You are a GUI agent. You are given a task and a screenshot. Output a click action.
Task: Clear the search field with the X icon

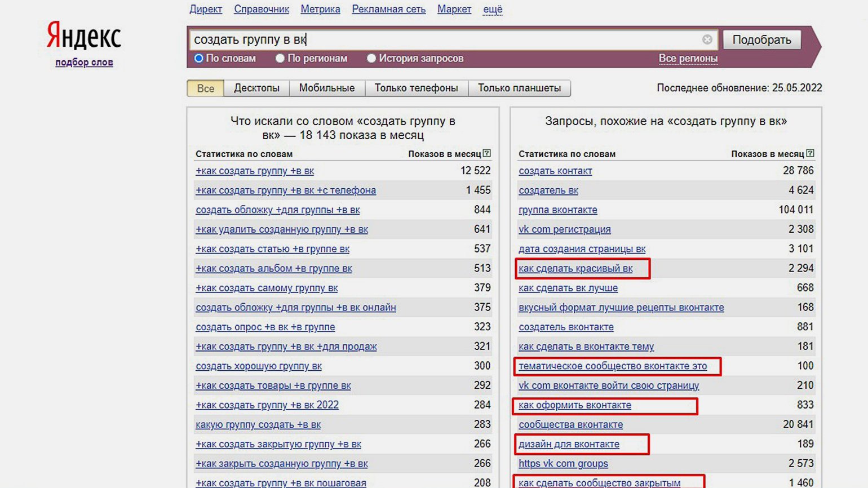[707, 39]
